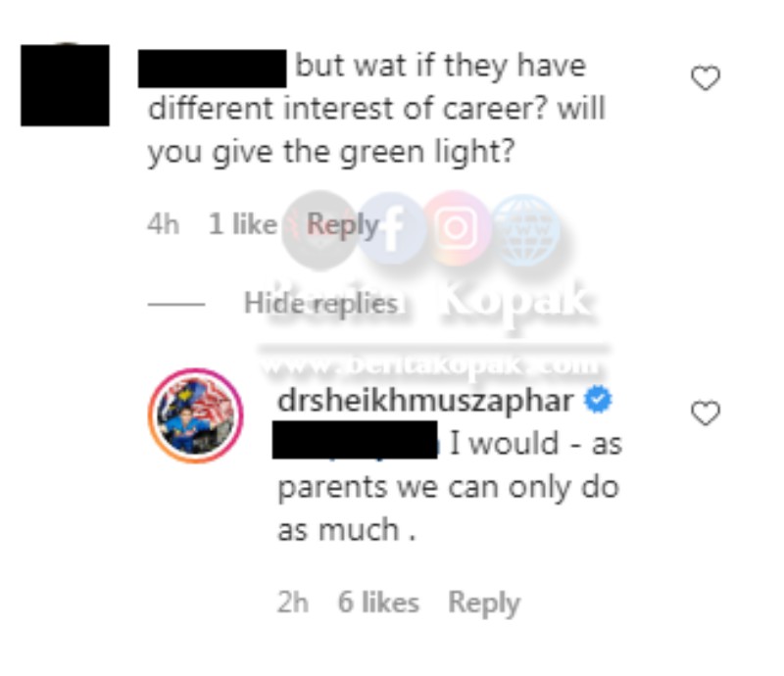View the 6 likes list
This screenshot has height=676, width=784.
378,602
